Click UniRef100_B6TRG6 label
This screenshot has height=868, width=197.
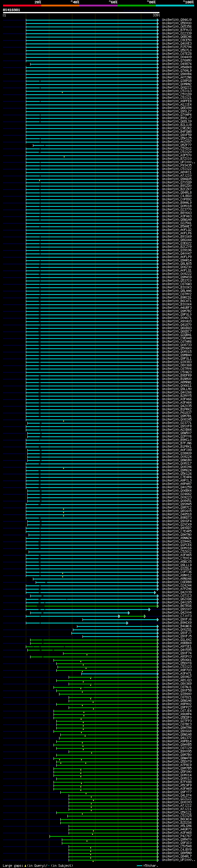coord(177,606)
